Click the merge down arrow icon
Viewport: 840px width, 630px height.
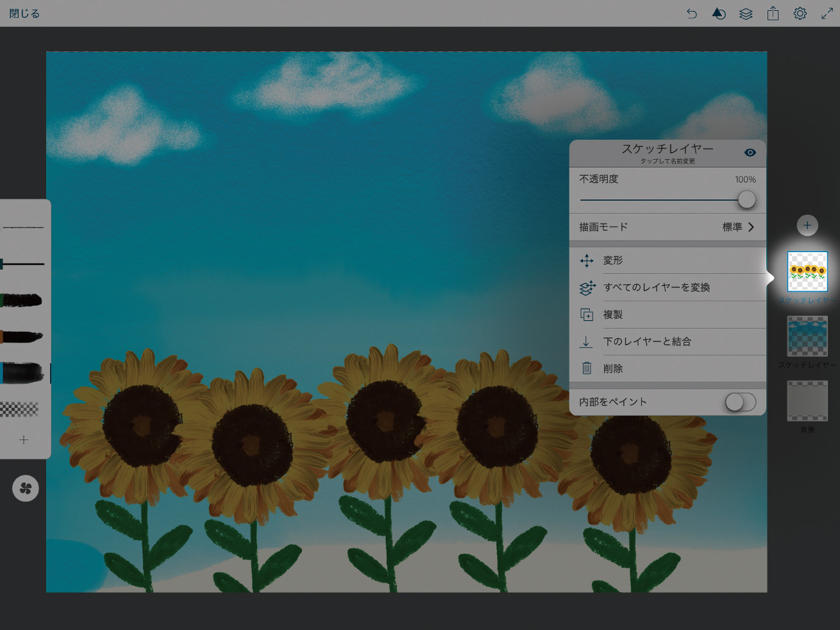[586, 342]
